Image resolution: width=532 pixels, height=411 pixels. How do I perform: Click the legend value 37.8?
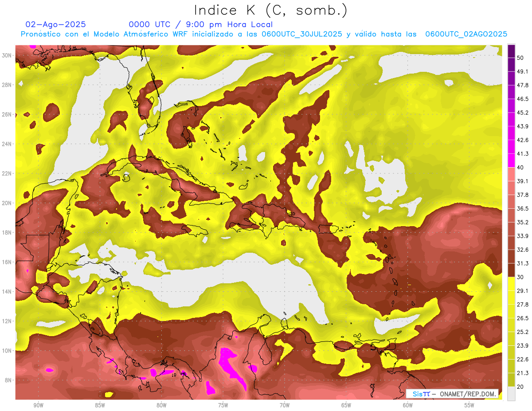[523, 195]
